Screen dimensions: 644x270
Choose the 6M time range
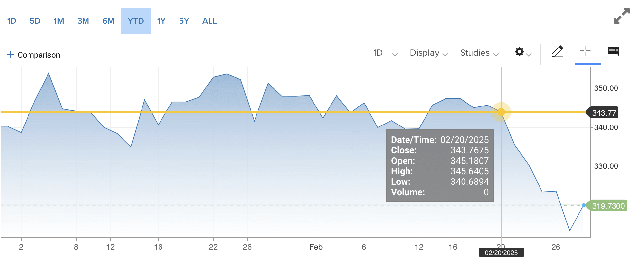108,21
